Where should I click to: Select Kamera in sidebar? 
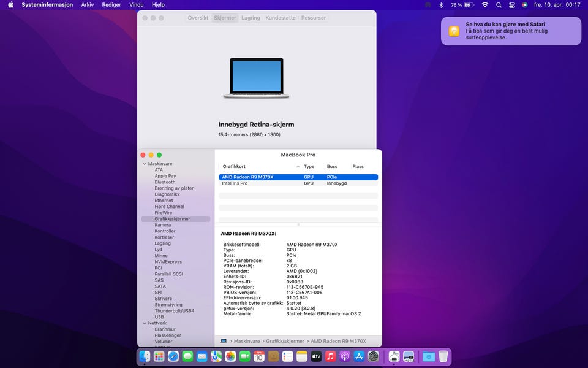tap(162, 225)
